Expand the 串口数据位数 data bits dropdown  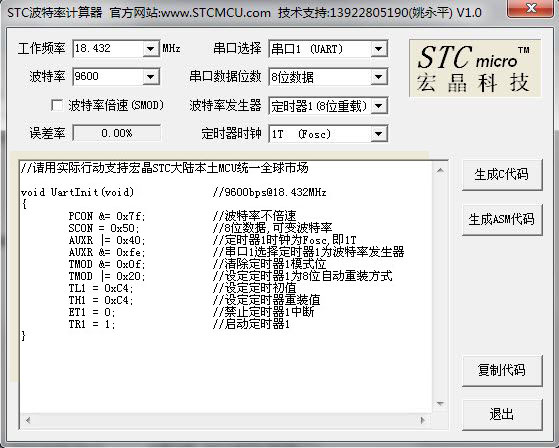tap(379, 77)
